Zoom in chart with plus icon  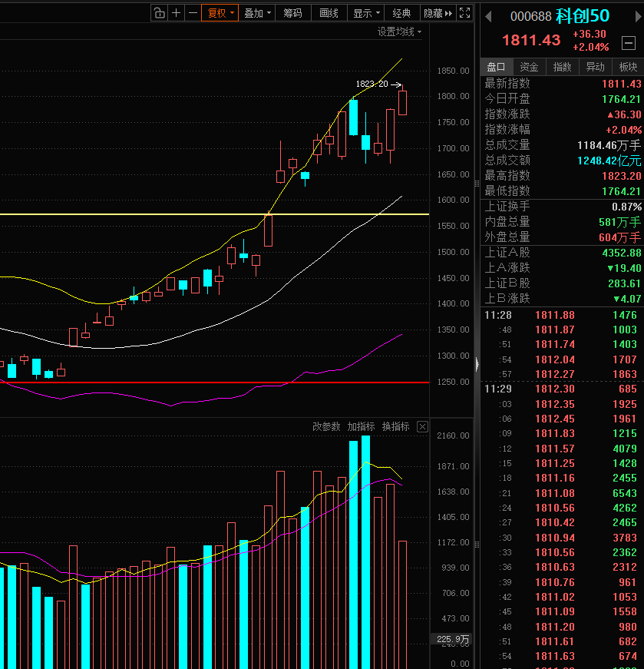(176, 13)
